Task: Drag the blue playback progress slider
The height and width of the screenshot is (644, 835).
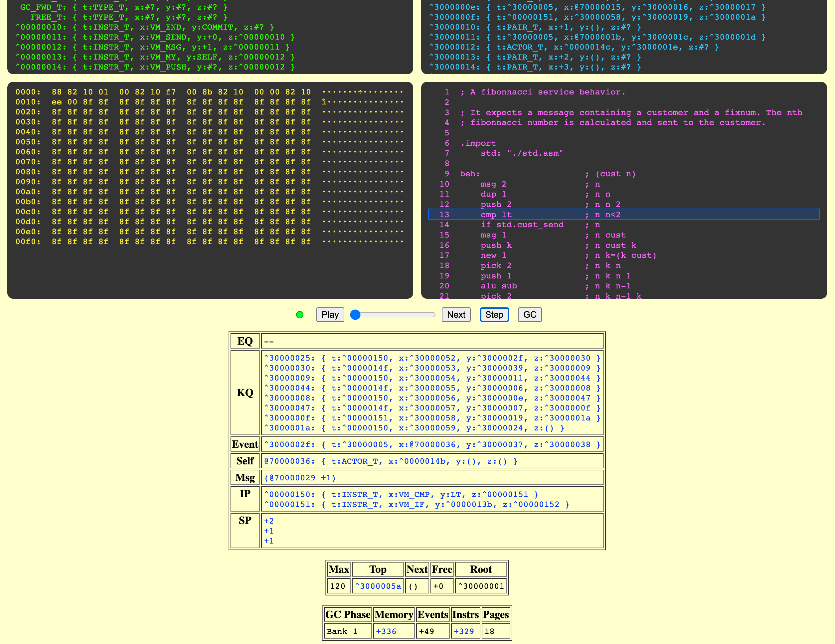Action: click(x=355, y=315)
